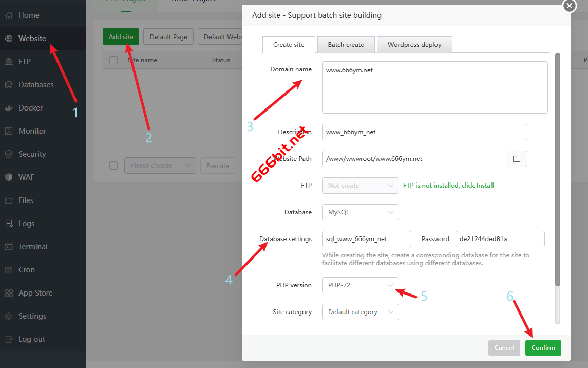This screenshot has height=368, width=588.
Task: Open the Terminal icon in sidebar
Action: (x=9, y=247)
